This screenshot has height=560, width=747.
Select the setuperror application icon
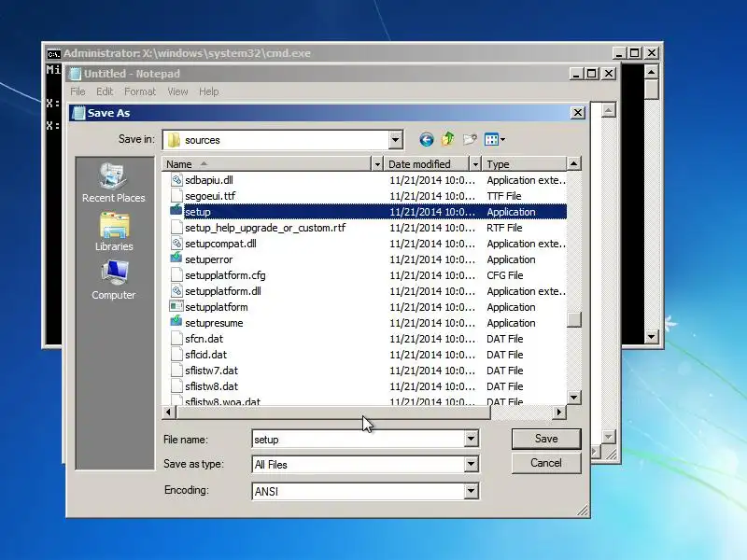pos(176,259)
